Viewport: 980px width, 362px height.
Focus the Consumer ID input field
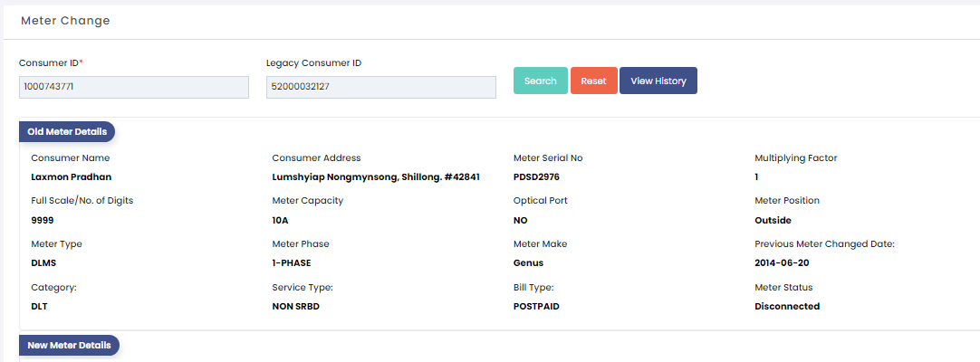[134, 87]
